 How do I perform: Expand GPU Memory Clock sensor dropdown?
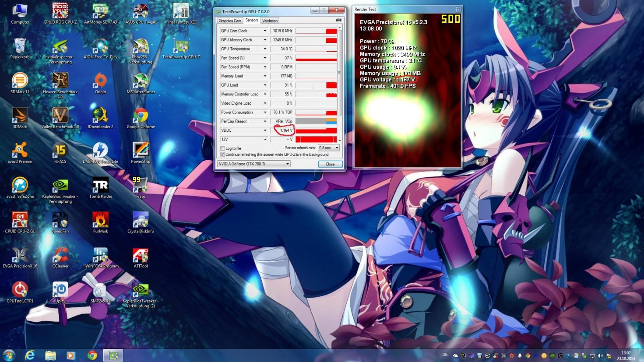tap(265, 40)
